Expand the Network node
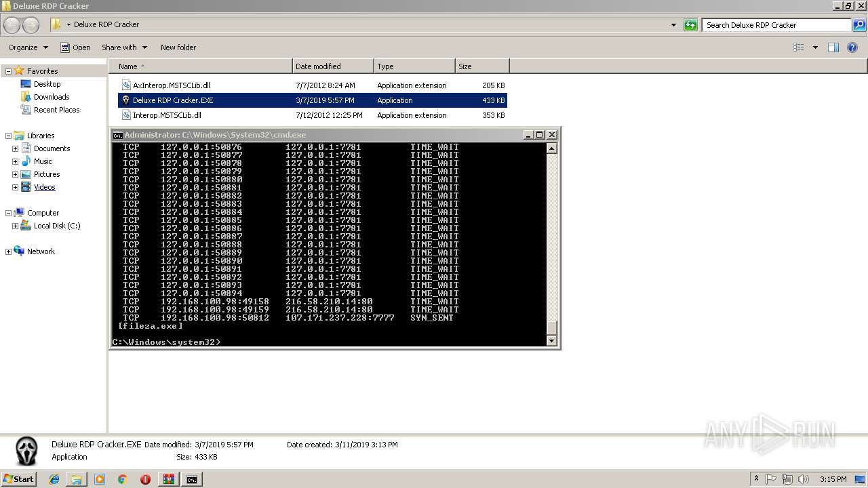868x488 pixels. (x=8, y=251)
